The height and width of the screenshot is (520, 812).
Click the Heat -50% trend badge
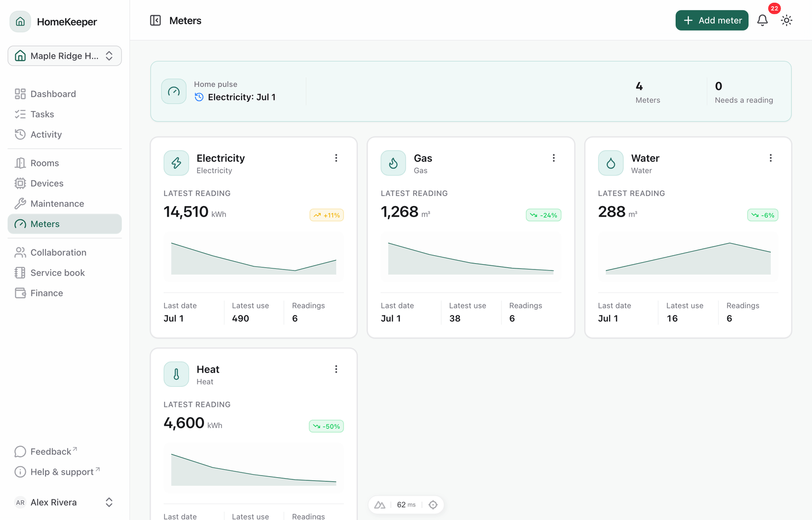326,426
